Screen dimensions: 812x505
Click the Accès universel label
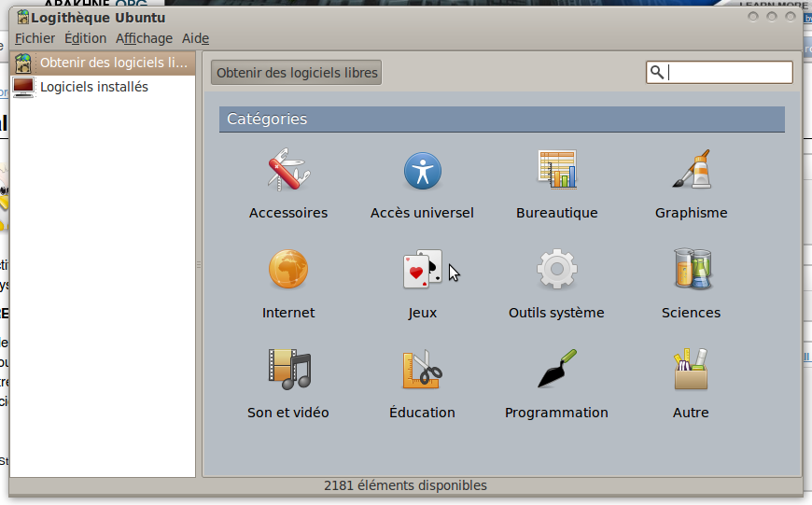[x=422, y=213]
